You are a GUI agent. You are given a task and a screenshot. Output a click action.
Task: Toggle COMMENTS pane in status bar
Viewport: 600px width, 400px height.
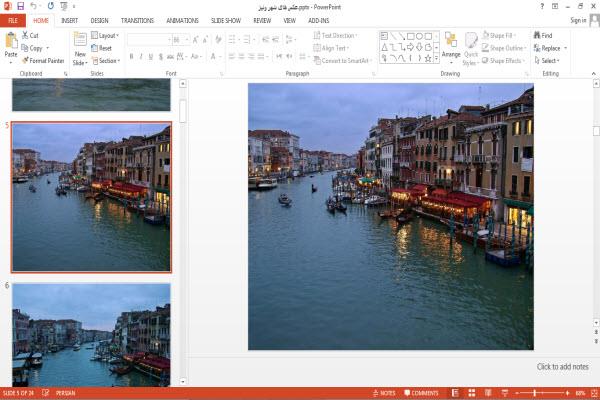click(x=421, y=393)
